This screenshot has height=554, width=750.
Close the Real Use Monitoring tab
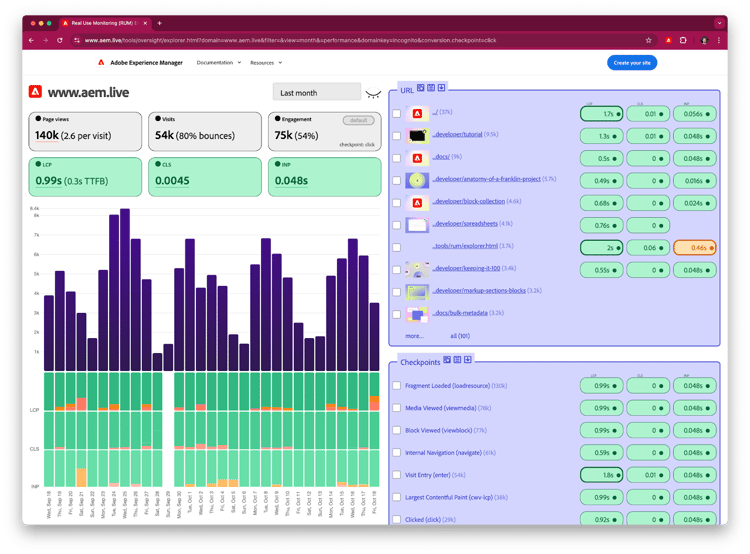click(x=145, y=23)
